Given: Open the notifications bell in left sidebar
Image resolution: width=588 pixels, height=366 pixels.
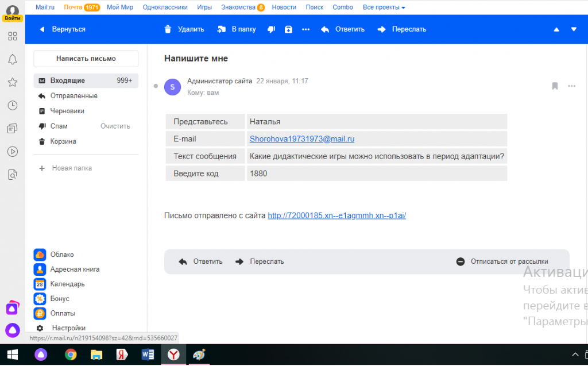Looking at the screenshot, I should coord(12,59).
